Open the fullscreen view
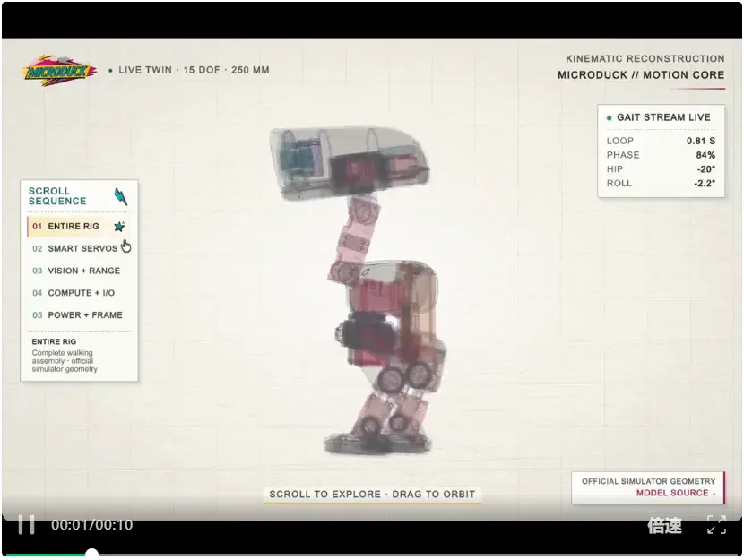Image resolution: width=744 pixels, height=560 pixels. pyautogui.click(x=716, y=525)
